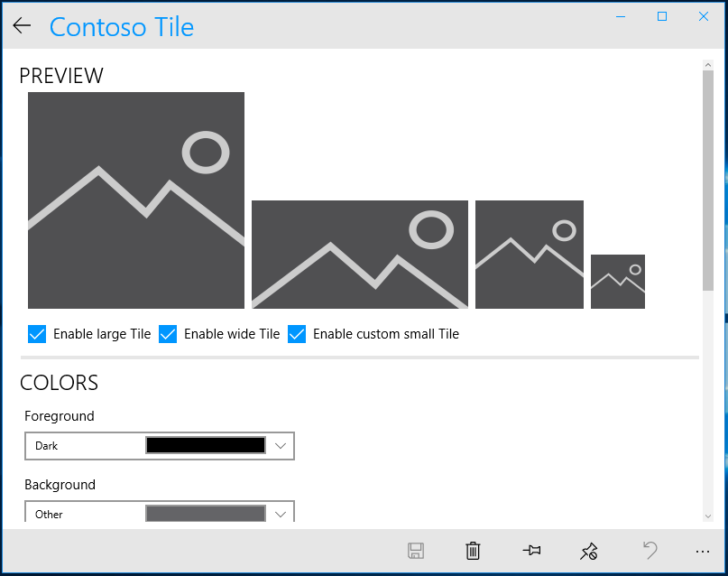Undo changes with the undo arrow

(x=650, y=551)
